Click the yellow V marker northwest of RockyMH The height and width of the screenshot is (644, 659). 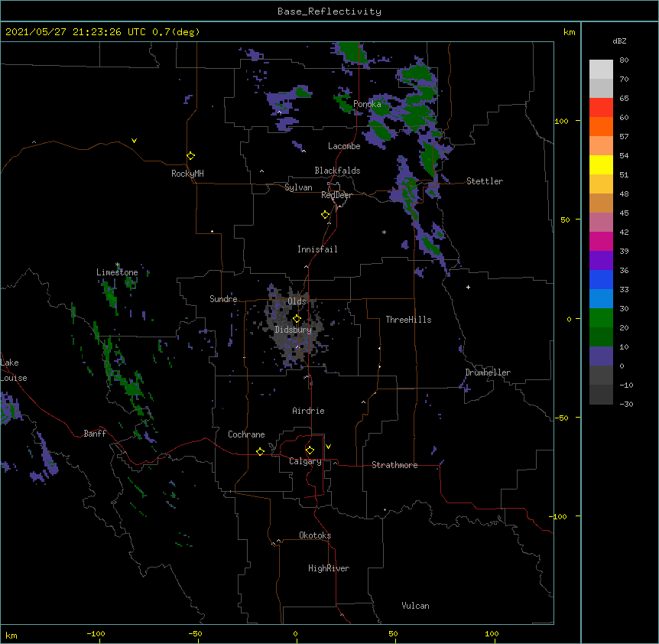(x=134, y=141)
